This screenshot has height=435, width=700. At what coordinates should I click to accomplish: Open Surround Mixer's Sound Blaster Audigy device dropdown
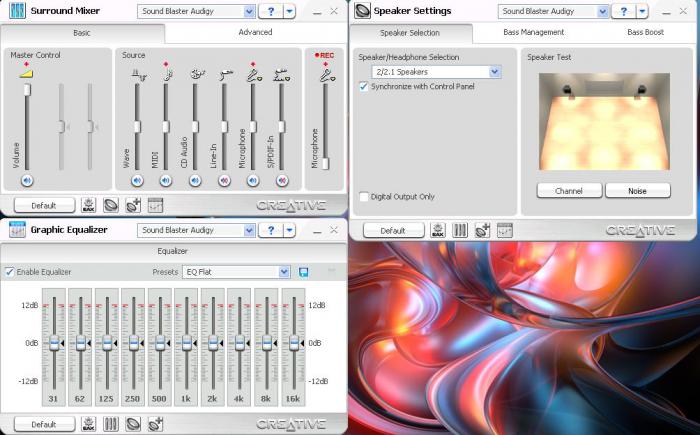pyautogui.click(x=249, y=11)
